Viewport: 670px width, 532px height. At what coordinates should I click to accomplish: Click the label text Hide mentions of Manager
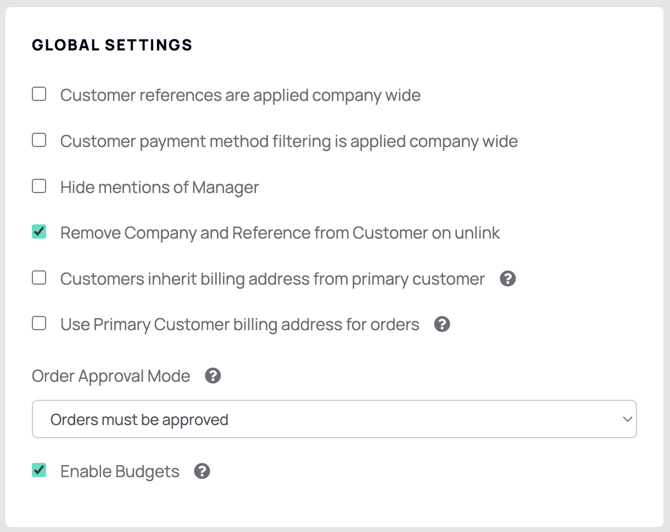(x=159, y=187)
